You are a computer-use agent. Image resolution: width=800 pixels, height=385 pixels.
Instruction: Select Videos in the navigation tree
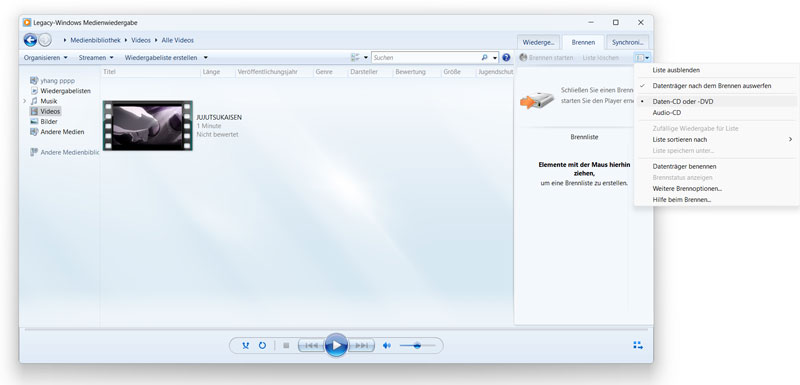[x=45, y=111]
